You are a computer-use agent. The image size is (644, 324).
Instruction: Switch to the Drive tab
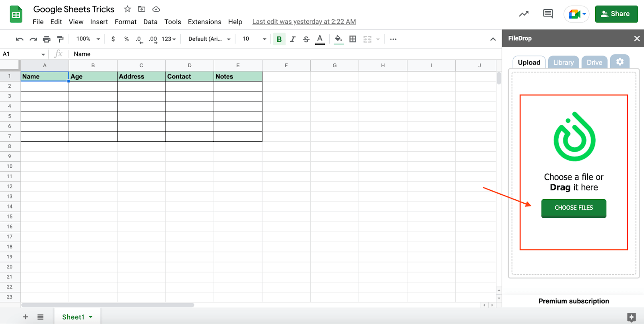(x=594, y=62)
